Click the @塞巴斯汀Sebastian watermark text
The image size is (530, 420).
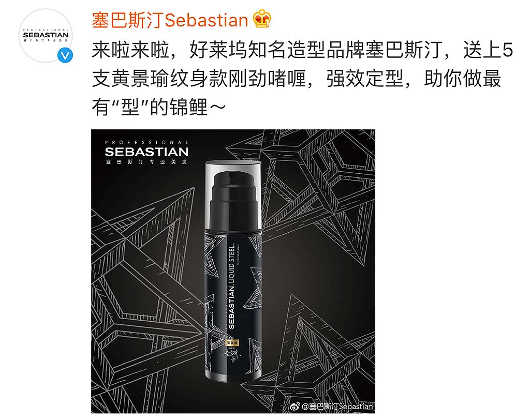(x=337, y=406)
